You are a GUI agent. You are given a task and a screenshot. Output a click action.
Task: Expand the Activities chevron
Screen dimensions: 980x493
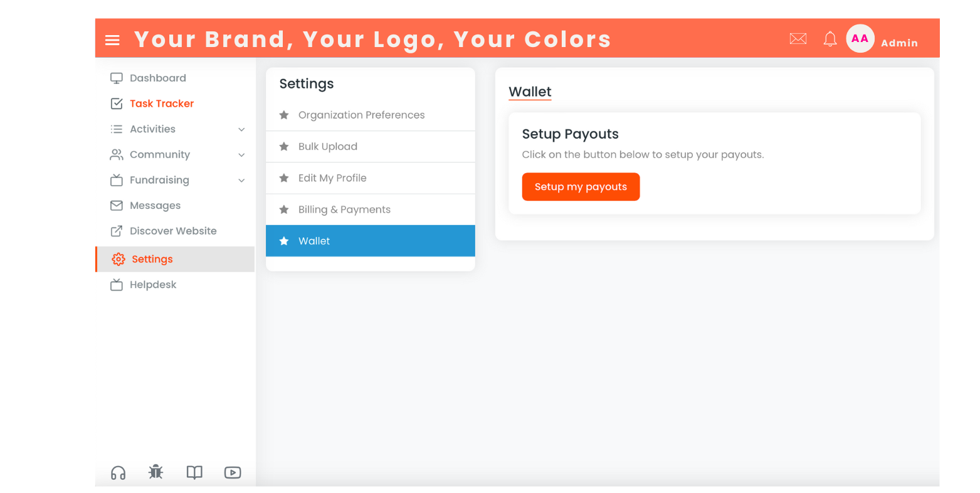click(x=241, y=129)
